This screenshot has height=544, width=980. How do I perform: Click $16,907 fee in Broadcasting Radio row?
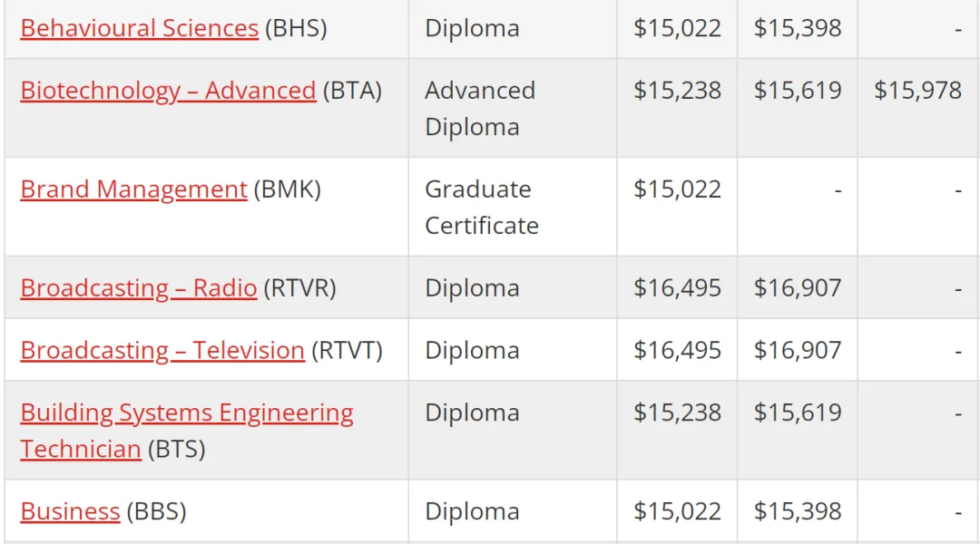(x=798, y=288)
